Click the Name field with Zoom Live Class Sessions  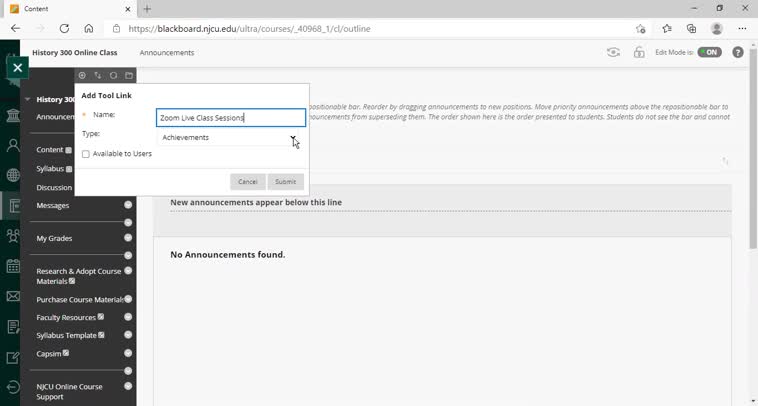[231, 117]
